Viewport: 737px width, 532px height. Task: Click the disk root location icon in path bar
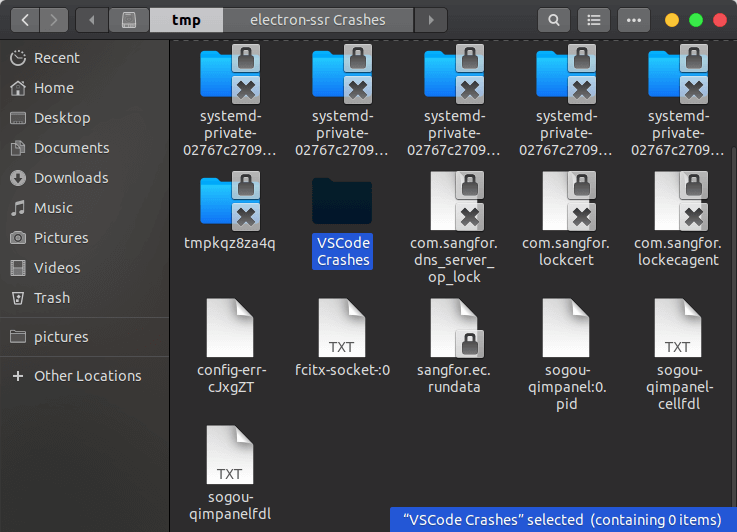click(x=129, y=20)
